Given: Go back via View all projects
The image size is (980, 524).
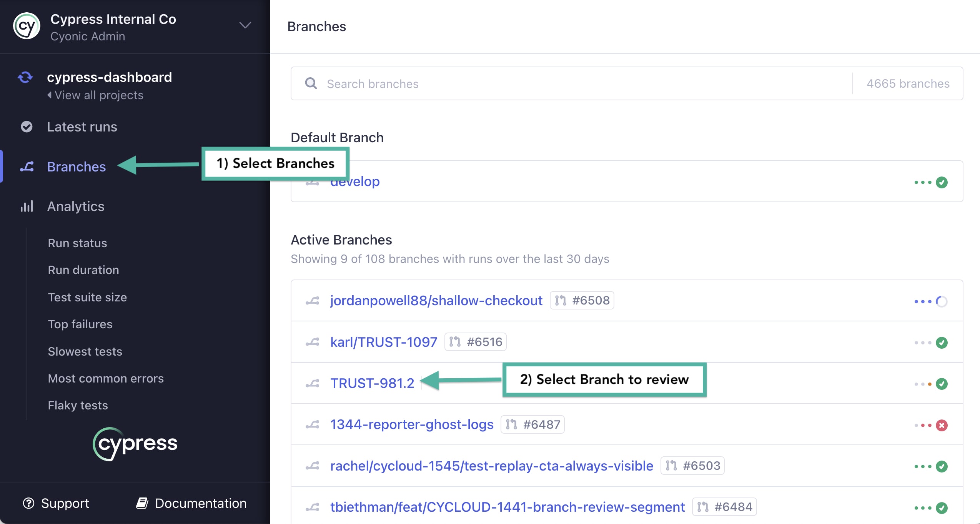Looking at the screenshot, I should click(x=95, y=95).
